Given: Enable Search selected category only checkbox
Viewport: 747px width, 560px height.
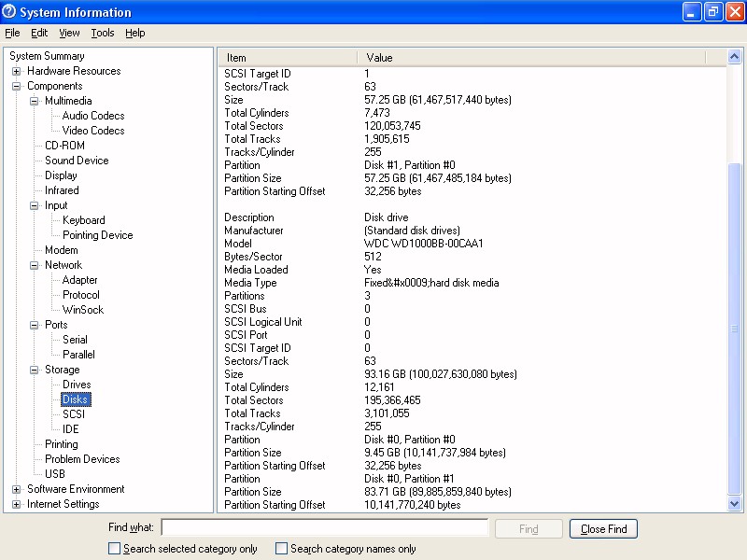Looking at the screenshot, I should (115, 549).
